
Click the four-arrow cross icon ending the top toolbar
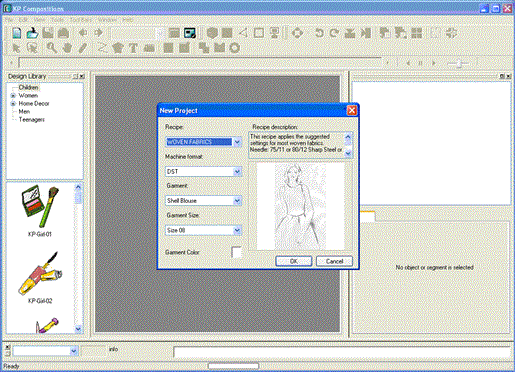[451, 33]
